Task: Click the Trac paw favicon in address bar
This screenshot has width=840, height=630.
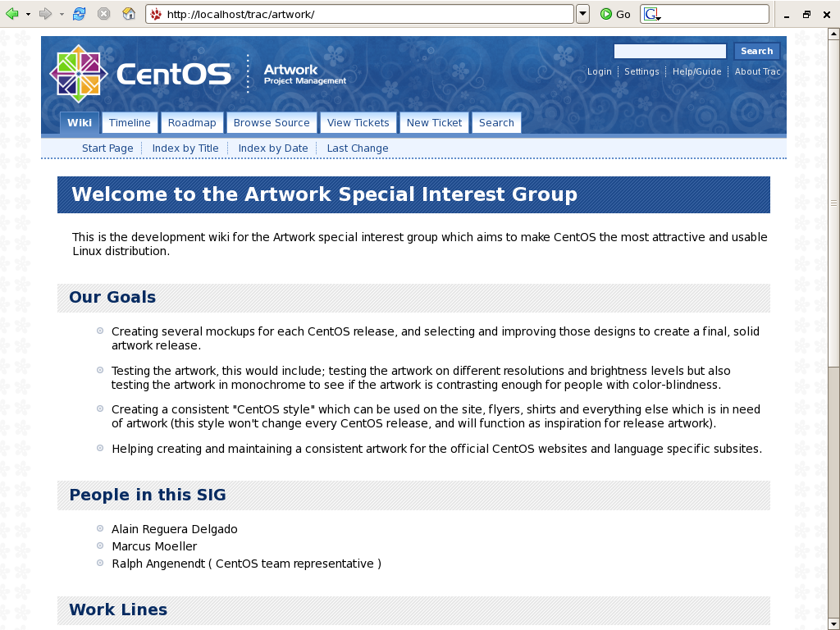Action: click(x=156, y=15)
